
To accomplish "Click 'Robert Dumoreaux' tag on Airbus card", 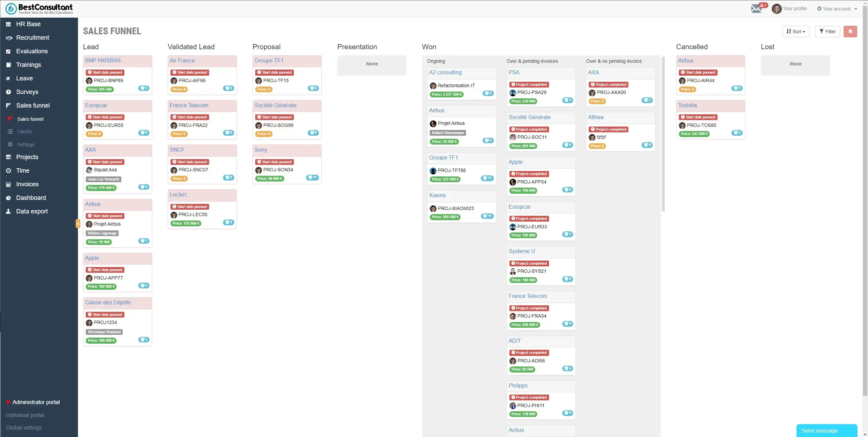I will [448, 133].
